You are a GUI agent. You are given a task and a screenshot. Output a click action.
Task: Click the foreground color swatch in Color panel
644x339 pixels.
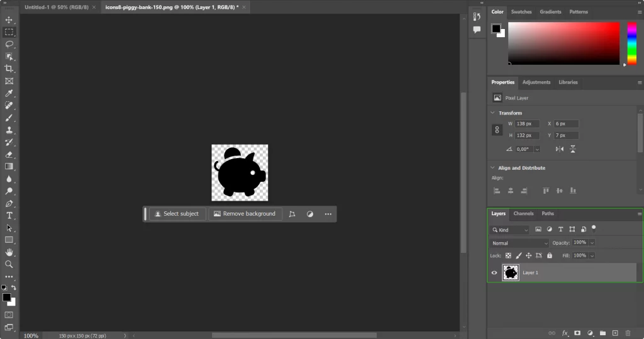pos(496,29)
